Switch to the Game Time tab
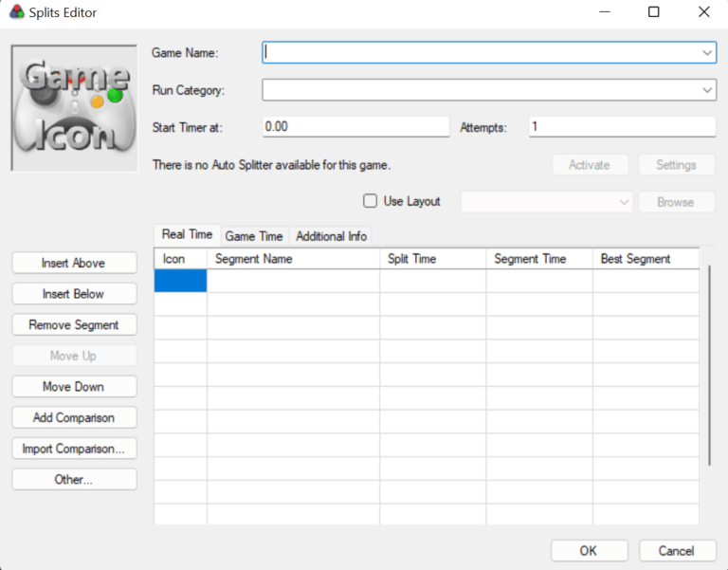 254,236
